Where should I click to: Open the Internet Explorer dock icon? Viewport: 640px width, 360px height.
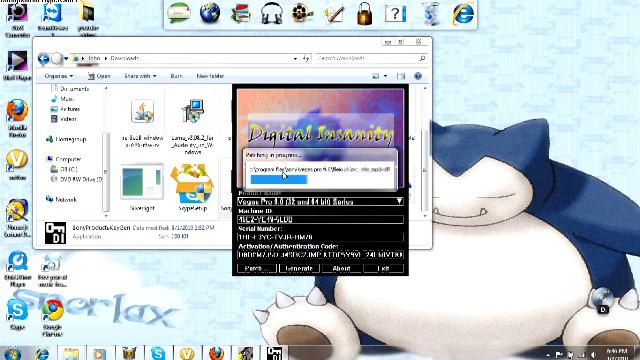[463, 14]
